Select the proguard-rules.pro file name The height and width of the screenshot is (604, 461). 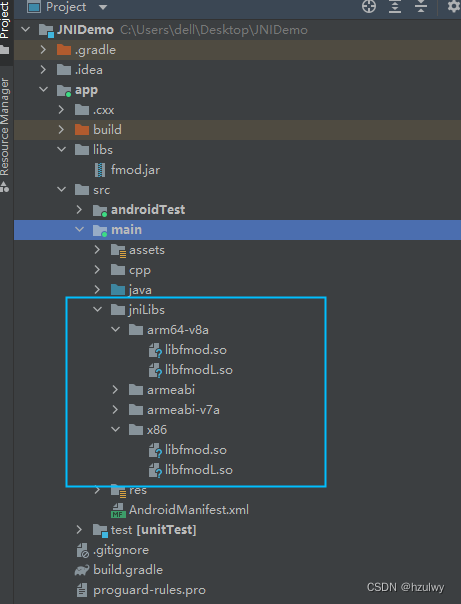click(149, 590)
